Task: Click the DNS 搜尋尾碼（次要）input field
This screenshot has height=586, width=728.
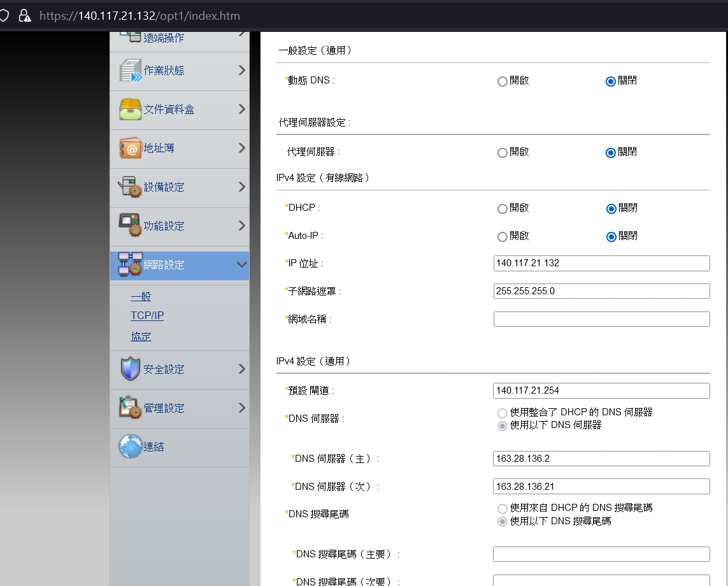Action: (x=601, y=580)
